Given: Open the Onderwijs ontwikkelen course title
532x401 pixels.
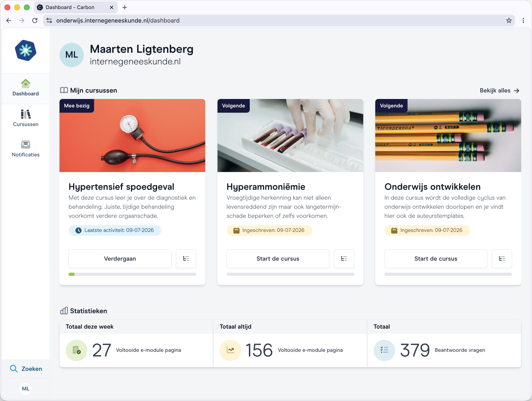Looking at the screenshot, I should 432,187.
